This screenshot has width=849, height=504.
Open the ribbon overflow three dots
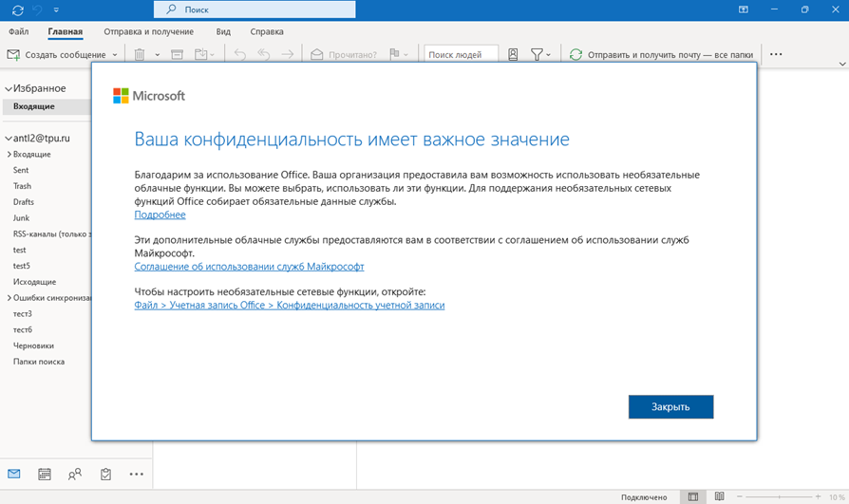(776, 54)
